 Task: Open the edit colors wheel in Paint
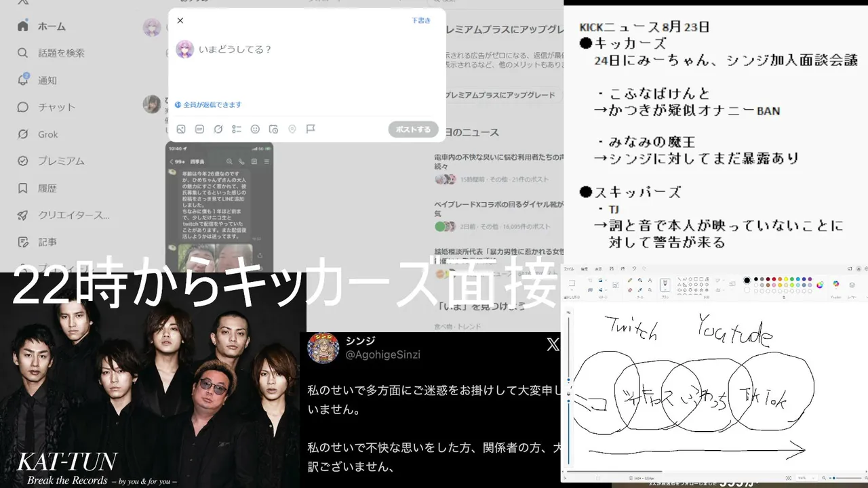[820, 285]
